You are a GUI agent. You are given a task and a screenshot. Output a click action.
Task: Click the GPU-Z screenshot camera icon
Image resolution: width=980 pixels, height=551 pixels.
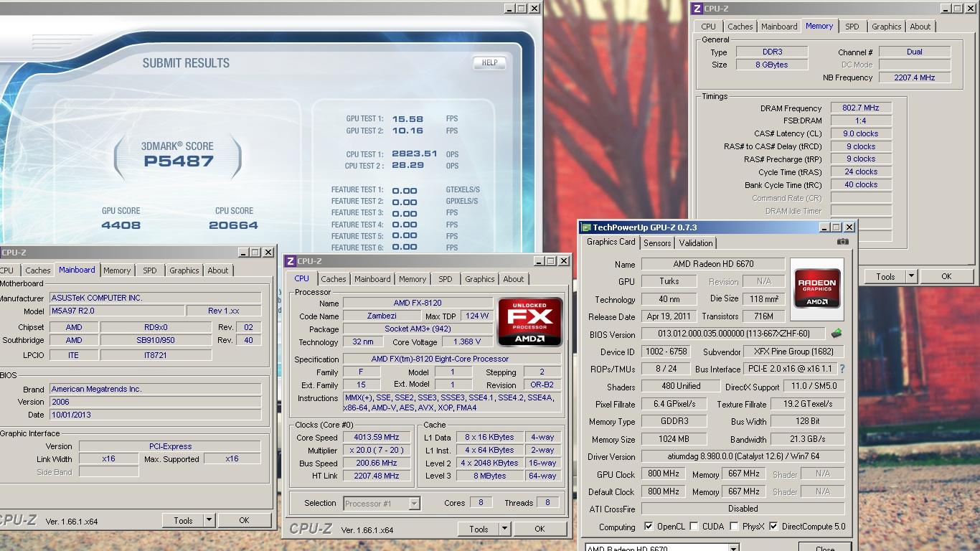coord(843,242)
